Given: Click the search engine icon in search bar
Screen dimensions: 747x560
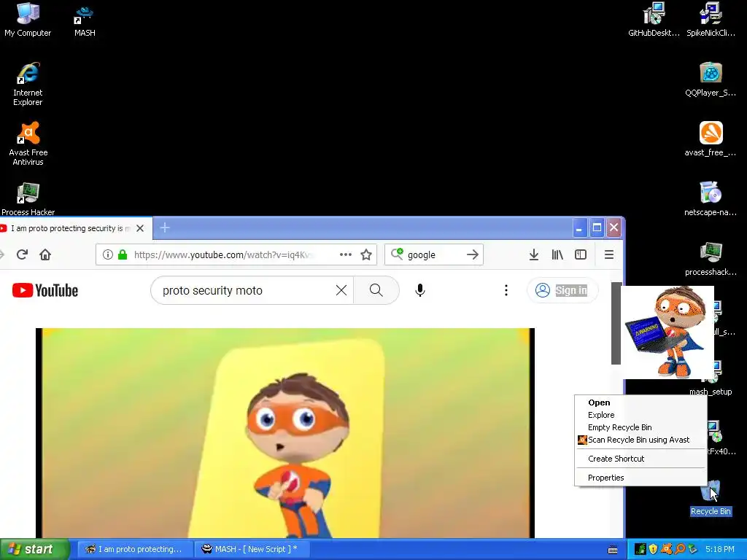Looking at the screenshot, I should click(397, 254).
